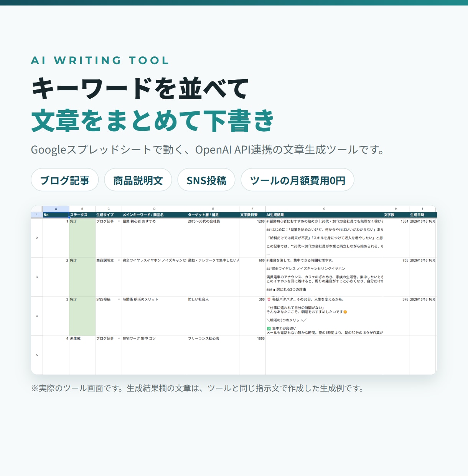Click the AI result cell starting 副業初心者におすすめの始め方
The image size is (468, 476).
324,238
